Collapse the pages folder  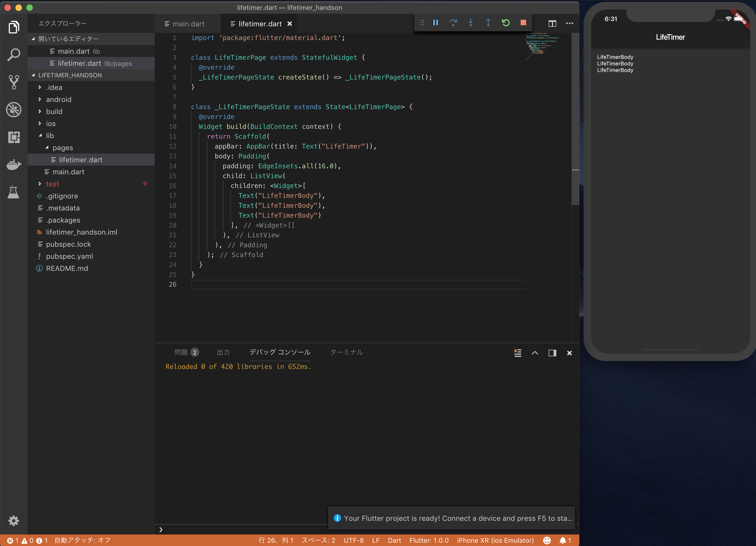click(x=91, y=147)
